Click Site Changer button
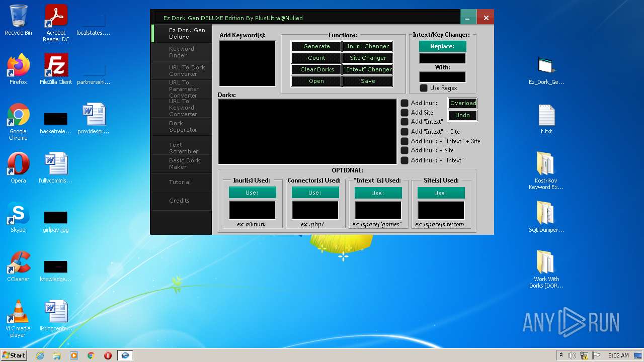Screen dimensions: 644x362 pos(368,58)
